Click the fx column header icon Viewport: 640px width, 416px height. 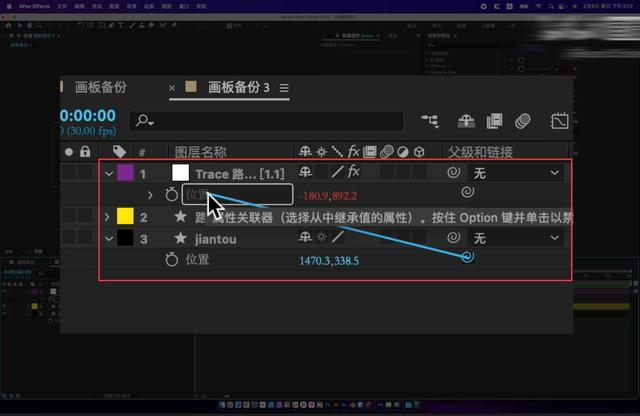click(353, 152)
